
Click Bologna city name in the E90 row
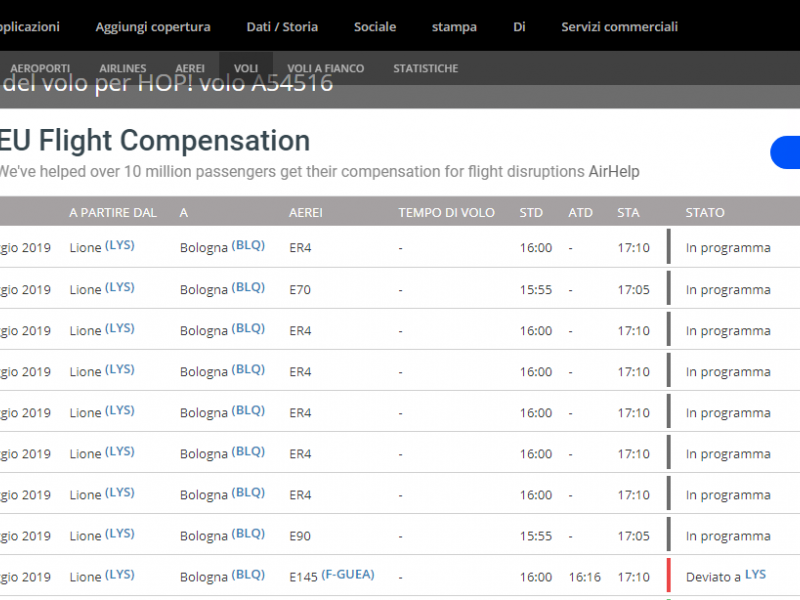point(204,536)
